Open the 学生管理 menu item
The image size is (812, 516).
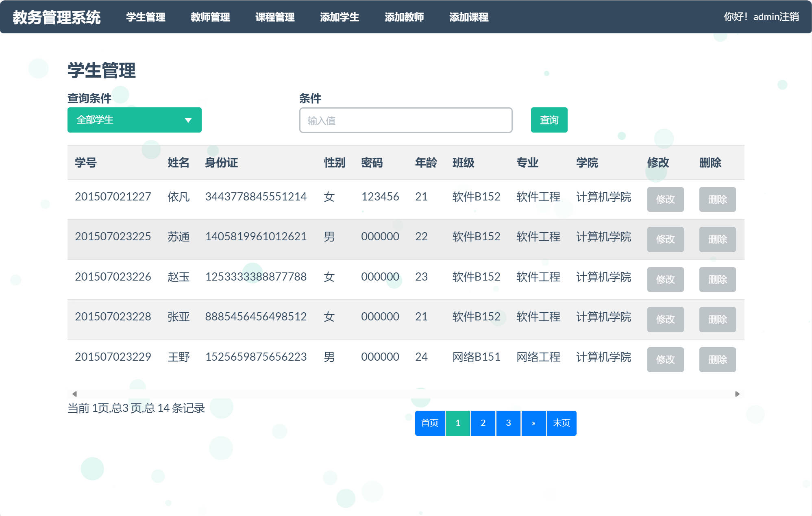(x=146, y=17)
